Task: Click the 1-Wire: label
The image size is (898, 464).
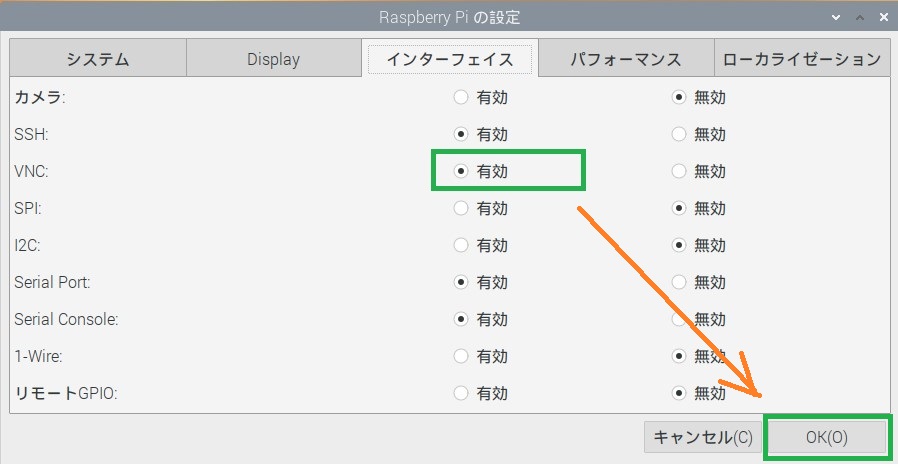Action: [38, 356]
